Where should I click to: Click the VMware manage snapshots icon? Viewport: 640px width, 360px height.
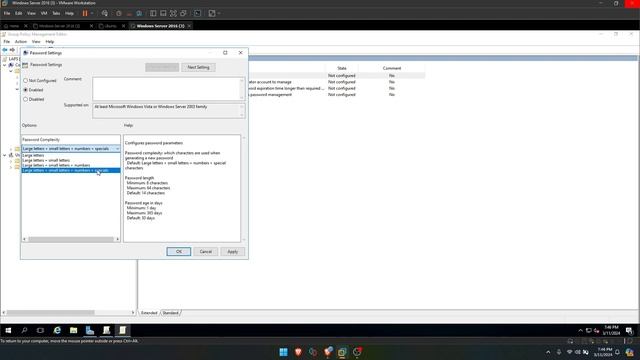pyautogui.click(x=139, y=13)
